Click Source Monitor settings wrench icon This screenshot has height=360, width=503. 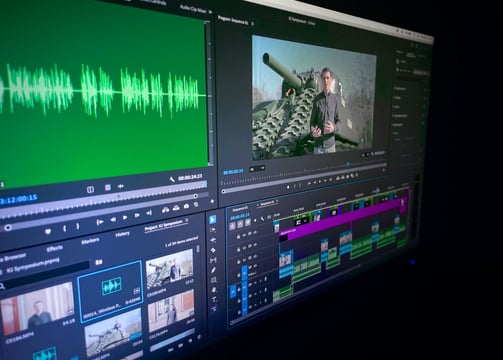172,180
